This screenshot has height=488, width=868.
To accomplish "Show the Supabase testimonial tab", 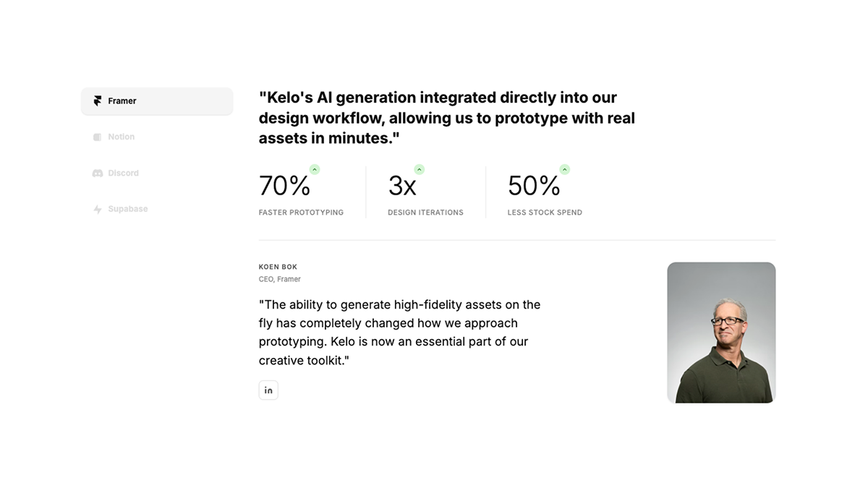I will [128, 210].
